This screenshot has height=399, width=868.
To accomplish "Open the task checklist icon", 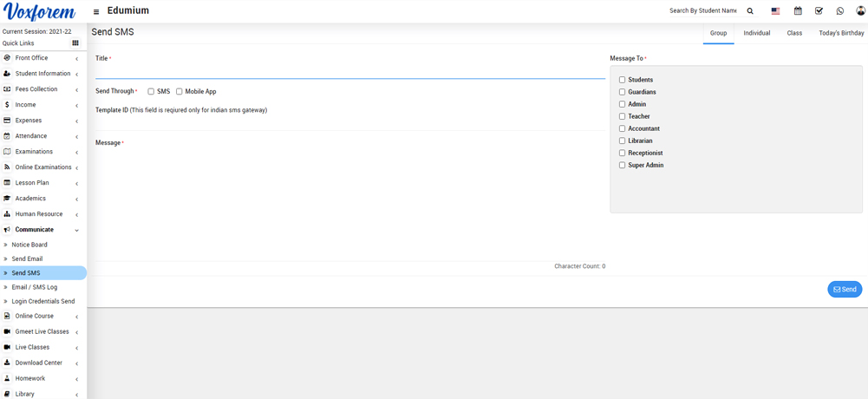I will 819,11.
